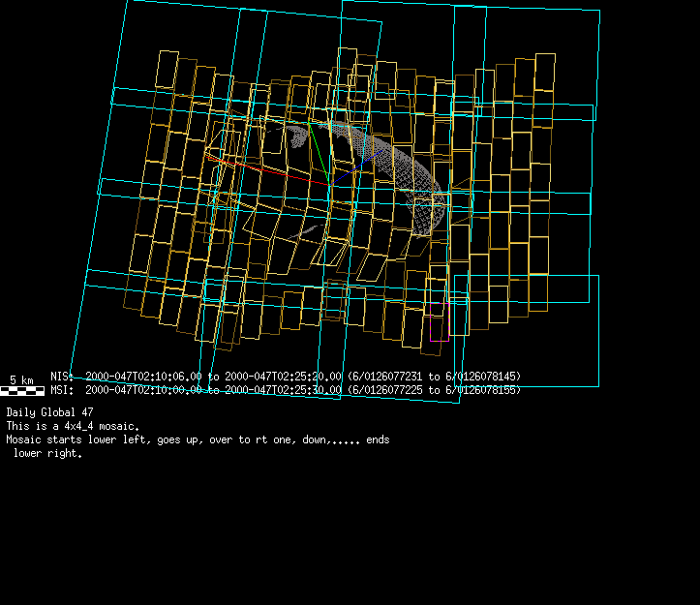Click MSI clock range (6/0126077225 to 6/0126078155)
The height and width of the screenshot is (605, 700).
coord(435,390)
